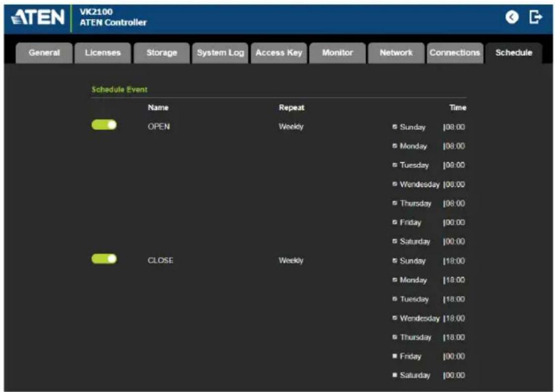The image size is (555, 392).
Task: Click the ATEN logo
Action: 38,17
